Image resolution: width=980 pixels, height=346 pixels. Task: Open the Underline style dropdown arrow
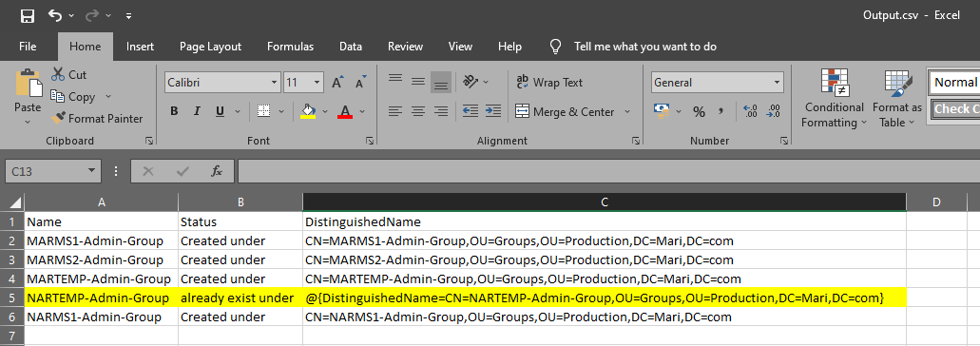tap(239, 112)
